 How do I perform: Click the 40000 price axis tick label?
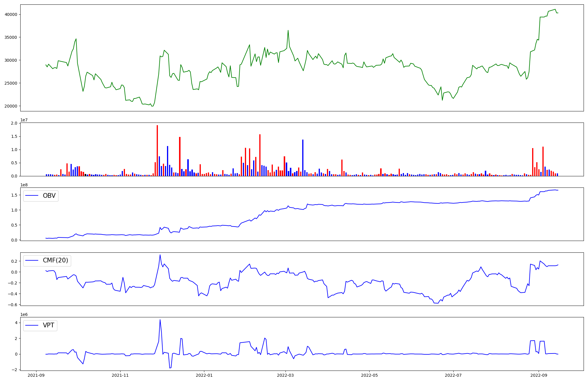tap(11, 14)
